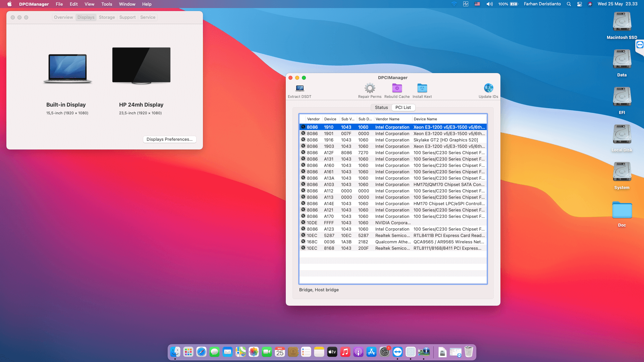644x362 pixels.
Task: Open the Tools menu in the menu bar
Action: 107,4
